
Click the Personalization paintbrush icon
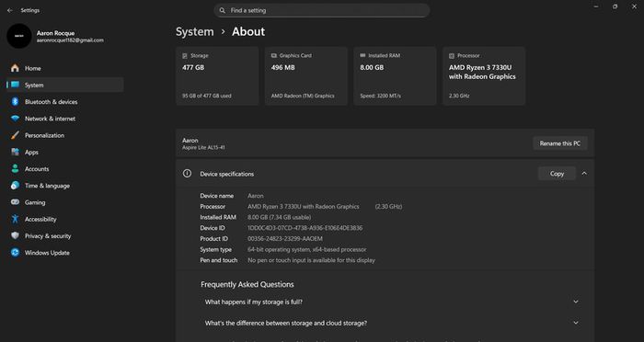point(16,135)
